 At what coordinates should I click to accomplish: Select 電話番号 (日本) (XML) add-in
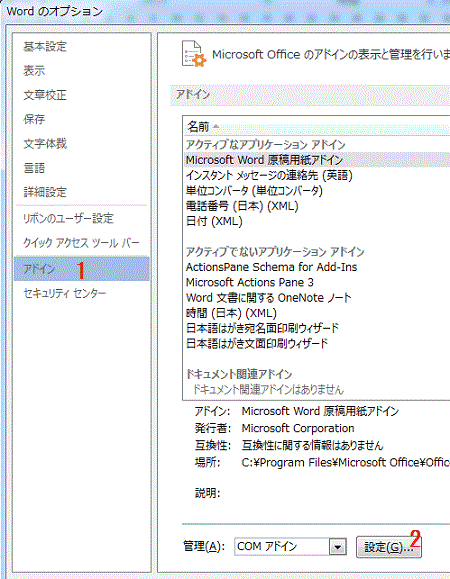[242, 206]
